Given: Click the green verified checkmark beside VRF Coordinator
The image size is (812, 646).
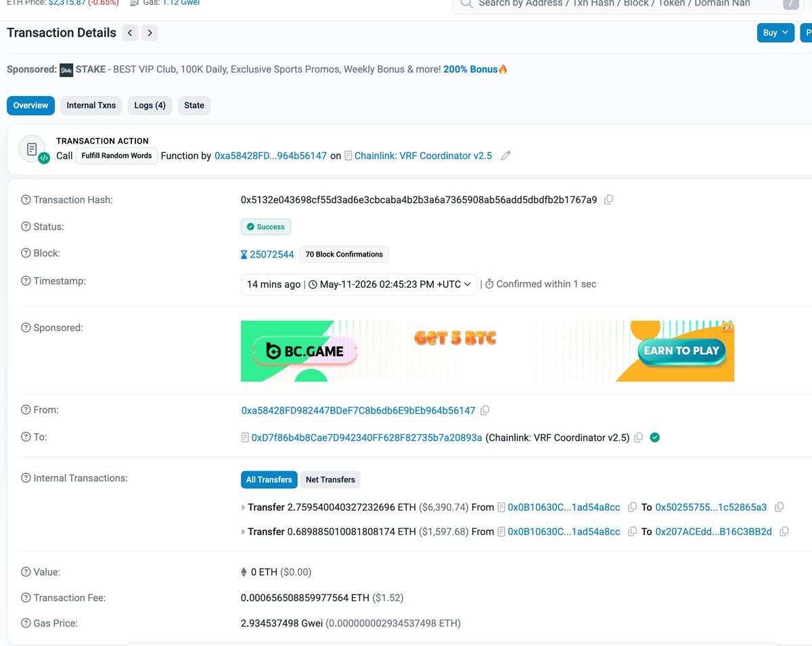Looking at the screenshot, I should (x=654, y=437).
